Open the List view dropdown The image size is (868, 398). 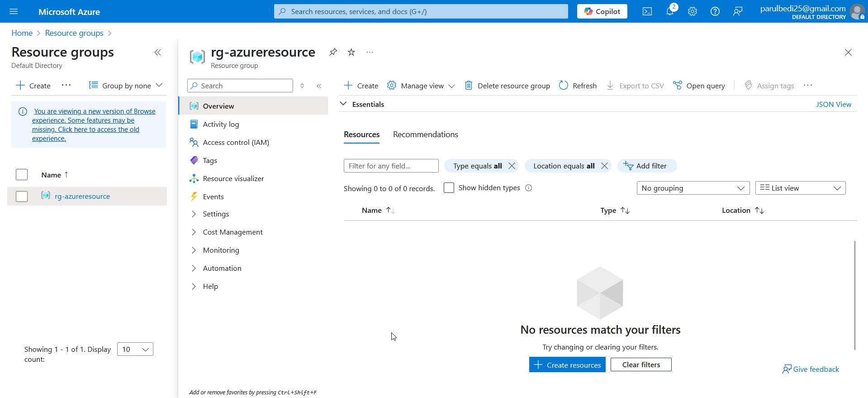tap(800, 188)
